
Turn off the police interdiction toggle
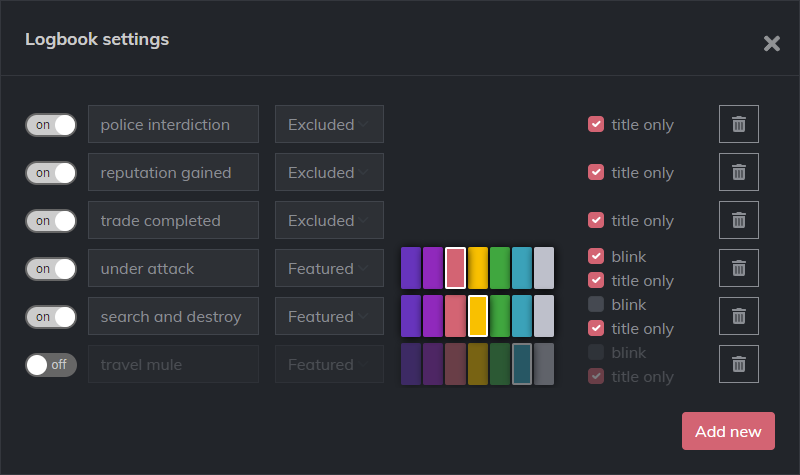(x=51, y=125)
